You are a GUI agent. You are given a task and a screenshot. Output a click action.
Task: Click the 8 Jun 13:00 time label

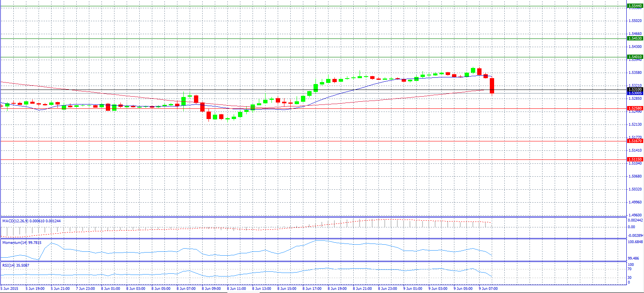tap(262, 289)
